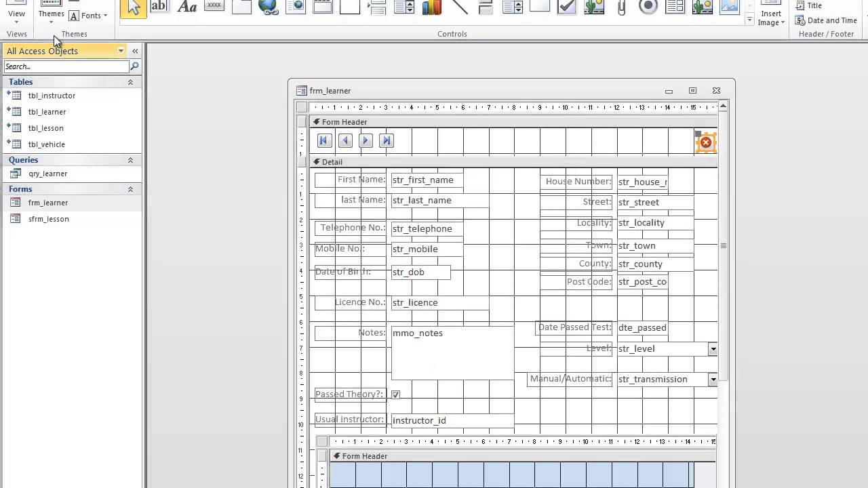Viewport: 868px width, 488px height.
Task: Click the last-record navigation button on form
Action: pyautogui.click(x=387, y=140)
